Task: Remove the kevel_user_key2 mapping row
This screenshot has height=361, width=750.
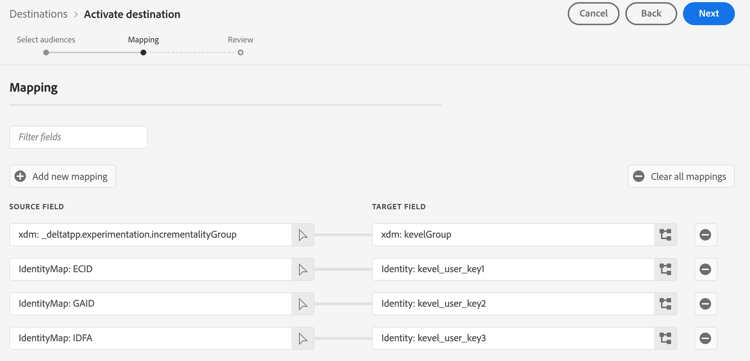Action: click(706, 304)
